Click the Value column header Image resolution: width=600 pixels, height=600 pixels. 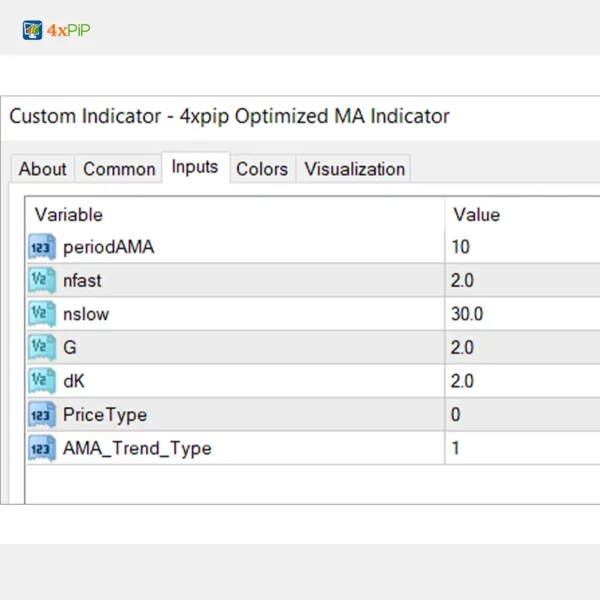tap(477, 215)
